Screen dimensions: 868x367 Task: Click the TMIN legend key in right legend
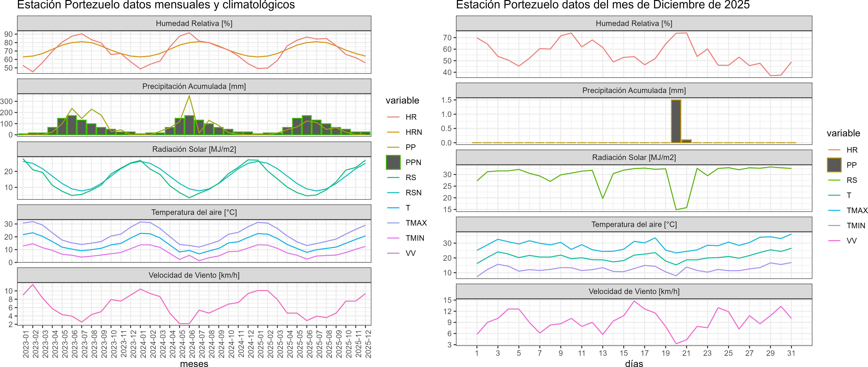click(x=834, y=226)
